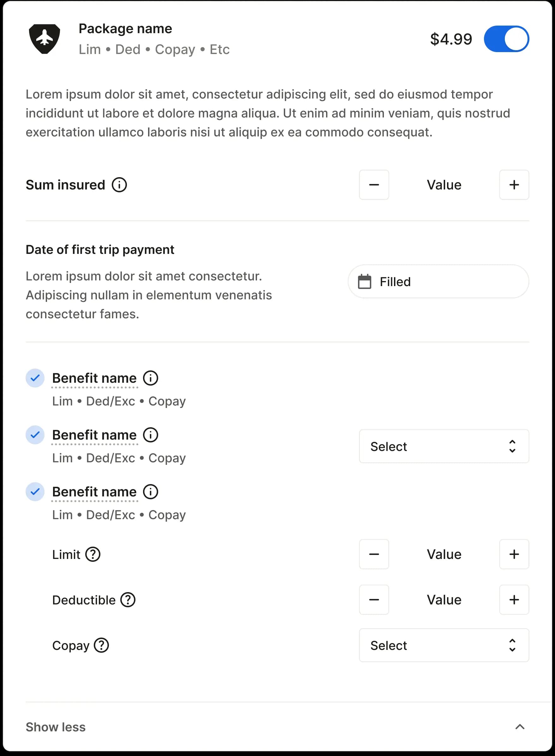
Task: Open info icon for the third Benefit name
Action: tap(151, 492)
